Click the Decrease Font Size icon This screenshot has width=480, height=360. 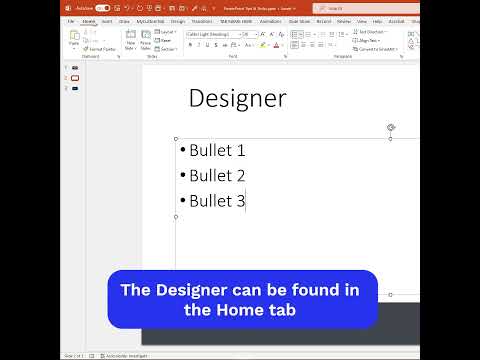click(x=272, y=34)
